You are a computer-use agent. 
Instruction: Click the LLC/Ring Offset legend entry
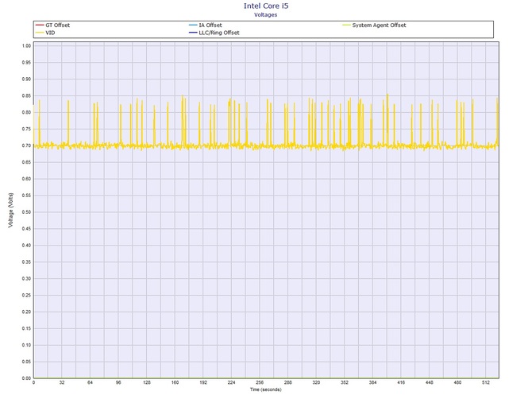point(214,33)
